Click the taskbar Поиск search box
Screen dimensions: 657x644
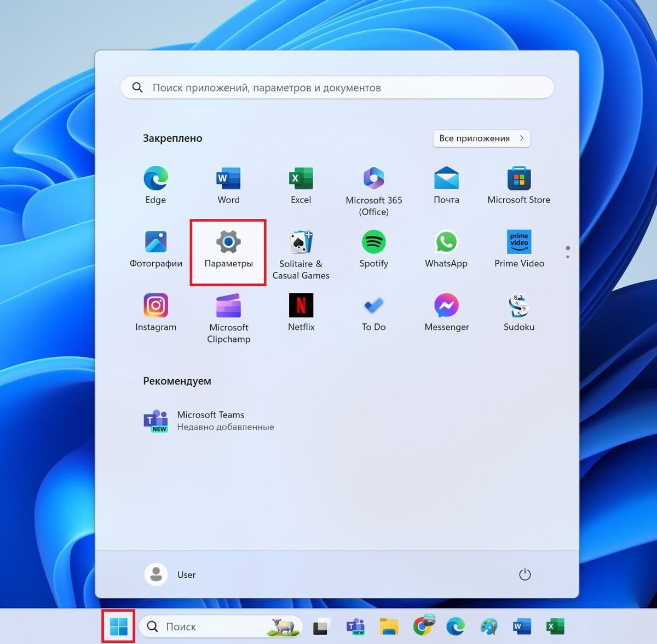221,626
